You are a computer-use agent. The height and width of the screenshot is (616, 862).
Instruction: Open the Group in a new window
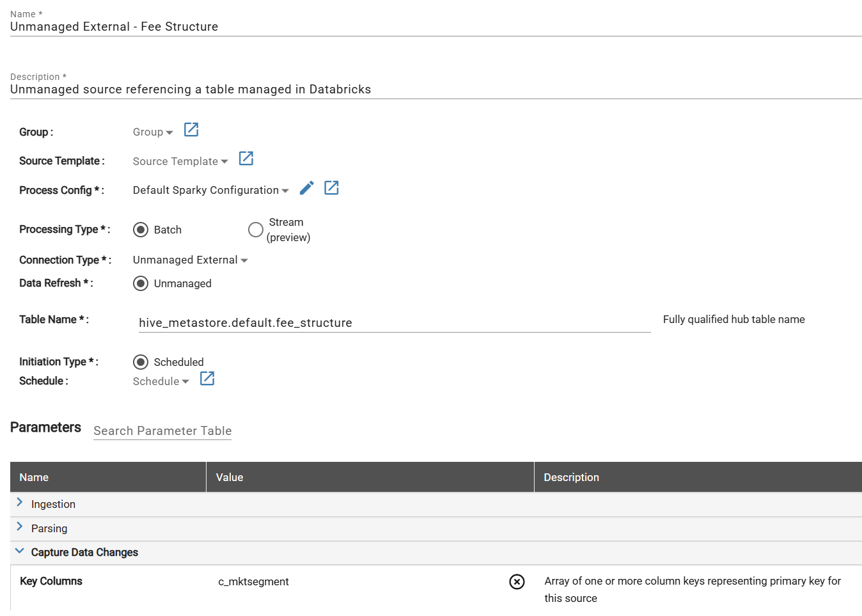point(191,130)
